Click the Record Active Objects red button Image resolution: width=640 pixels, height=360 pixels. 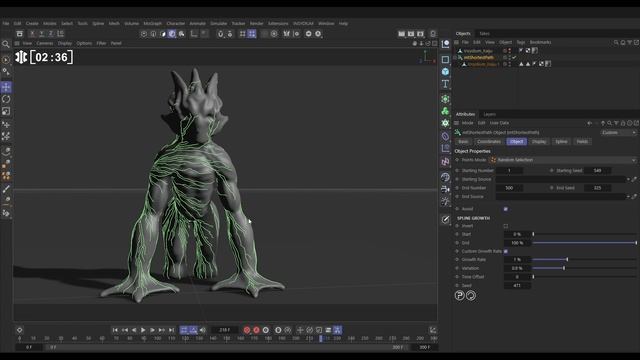coord(247,330)
